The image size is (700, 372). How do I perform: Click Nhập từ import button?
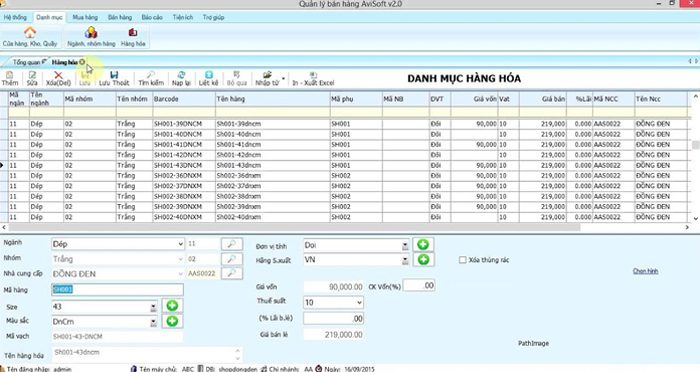[267, 78]
